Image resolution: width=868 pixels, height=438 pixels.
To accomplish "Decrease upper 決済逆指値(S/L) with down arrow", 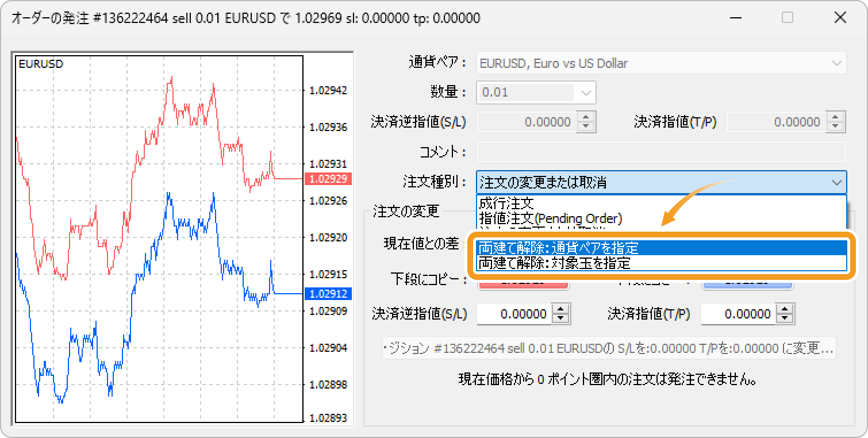I will click(x=586, y=126).
